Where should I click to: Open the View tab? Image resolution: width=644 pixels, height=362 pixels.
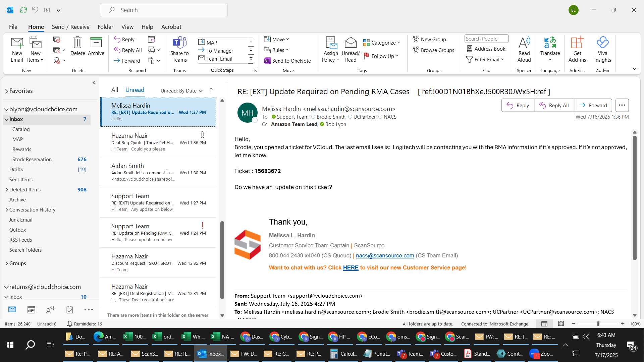[x=127, y=27]
